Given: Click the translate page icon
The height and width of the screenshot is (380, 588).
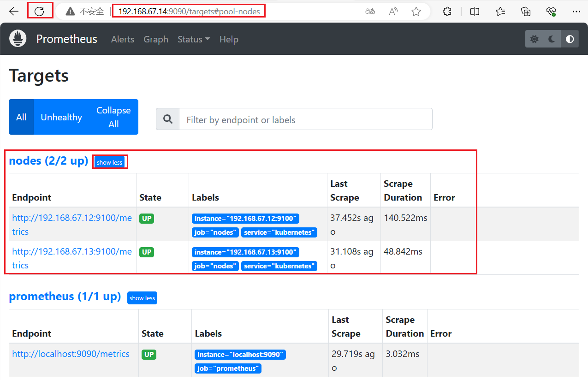Looking at the screenshot, I should 370,12.
